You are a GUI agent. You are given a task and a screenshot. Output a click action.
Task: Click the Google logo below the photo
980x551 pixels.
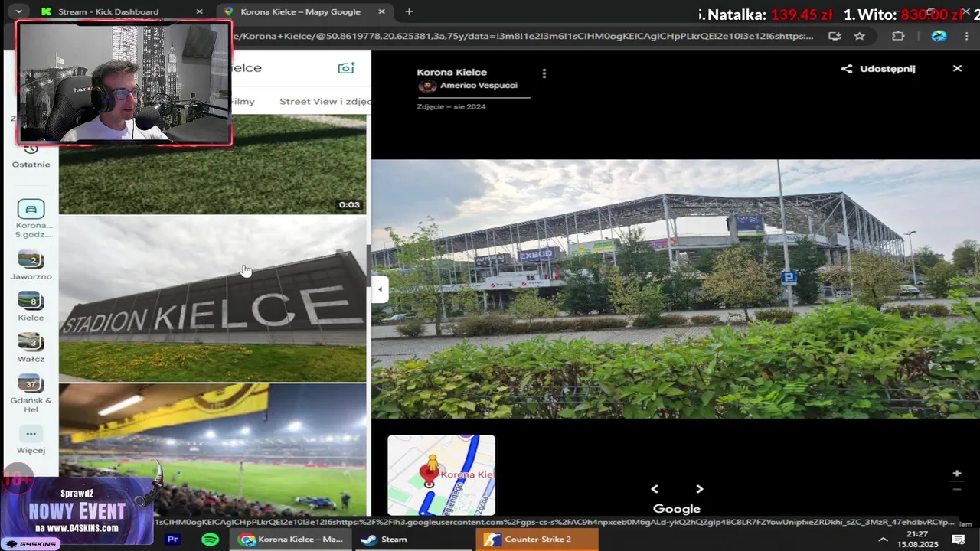(x=677, y=509)
